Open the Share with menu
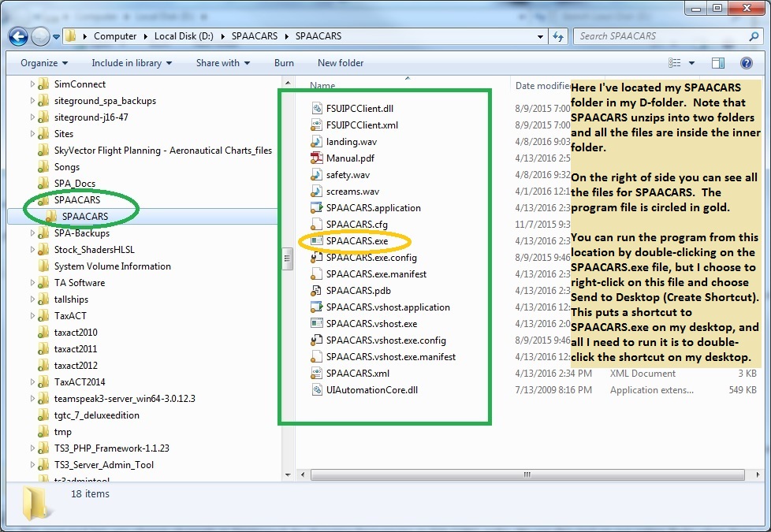Screen dimensions: 771x532 point(223,63)
